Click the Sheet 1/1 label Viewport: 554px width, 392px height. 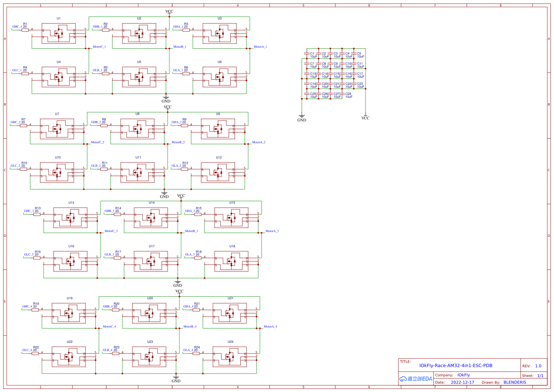point(533,376)
